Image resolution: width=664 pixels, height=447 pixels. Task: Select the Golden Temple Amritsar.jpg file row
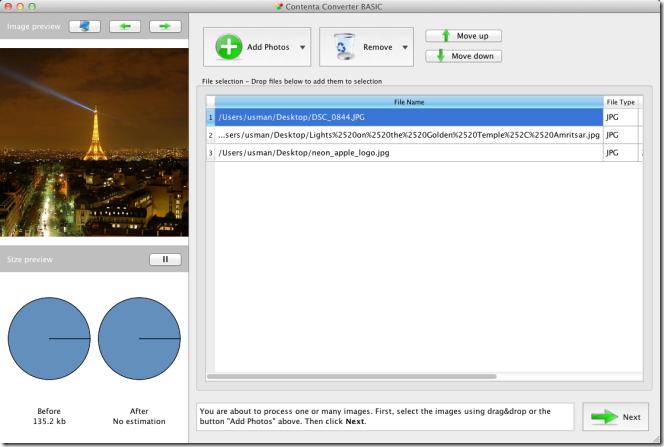[x=409, y=135]
